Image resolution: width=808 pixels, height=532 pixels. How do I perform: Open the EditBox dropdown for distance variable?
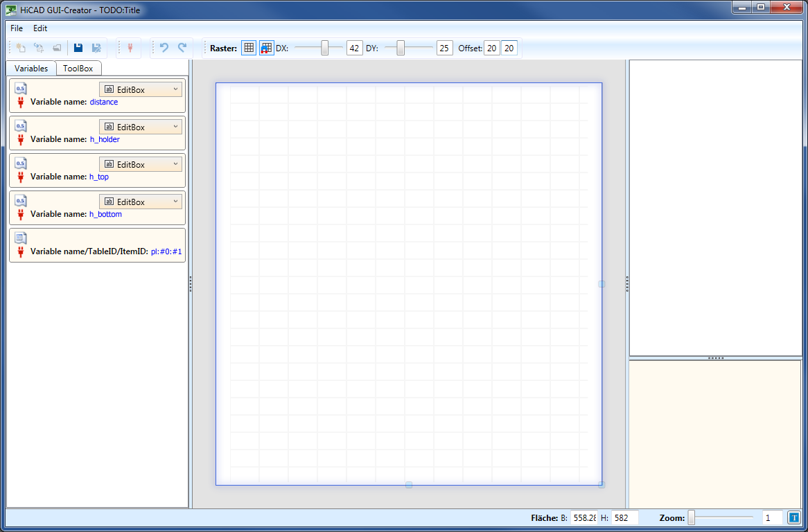(x=141, y=89)
